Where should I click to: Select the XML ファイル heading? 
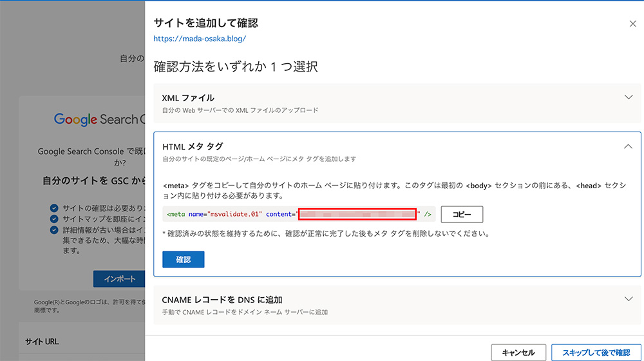point(187,98)
